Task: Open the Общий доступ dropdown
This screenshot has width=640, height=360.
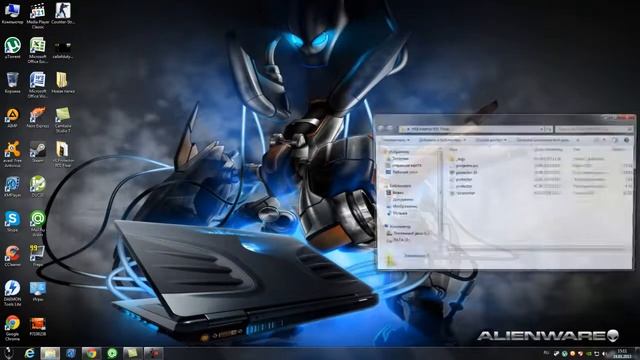Action: click(491, 140)
